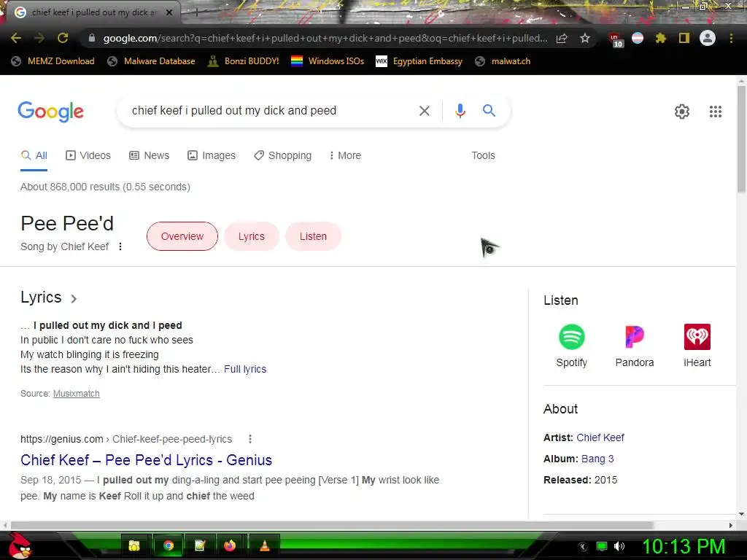Submit search with magnifying glass
This screenshot has height=560, width=747.
[x=489, y=111]
